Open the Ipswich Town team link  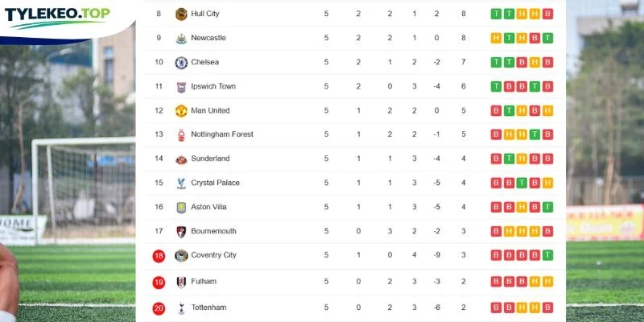point(213,86)
